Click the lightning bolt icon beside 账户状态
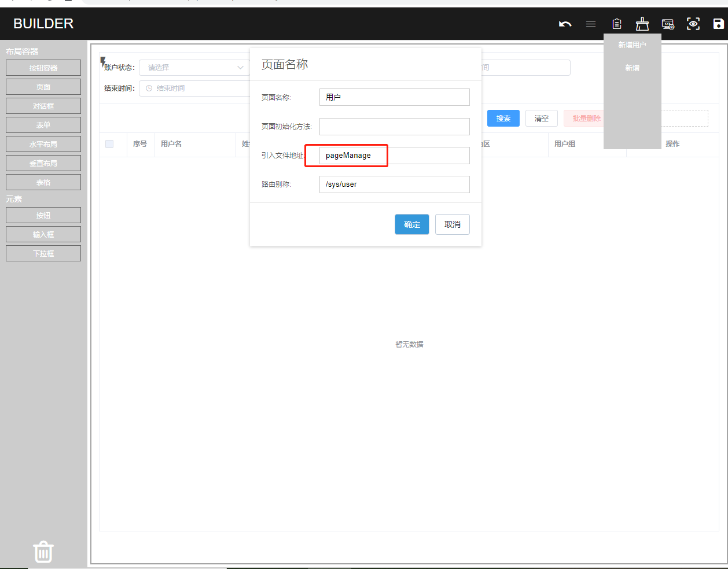Image resolution: width=728 pixels, height=569 pixels. click(103, 61)
